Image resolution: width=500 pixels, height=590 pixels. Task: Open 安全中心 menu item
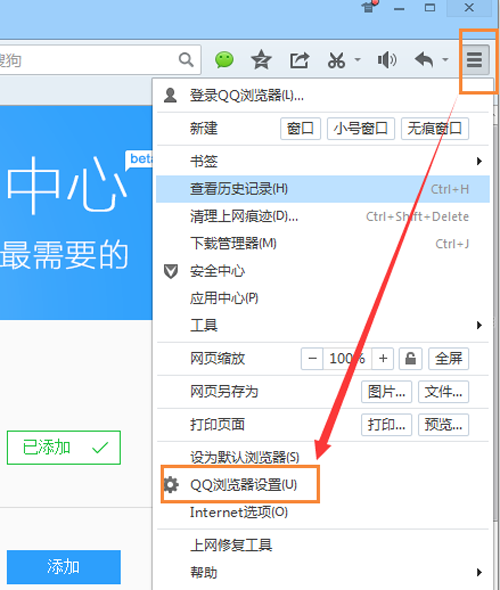click(323, 271)
